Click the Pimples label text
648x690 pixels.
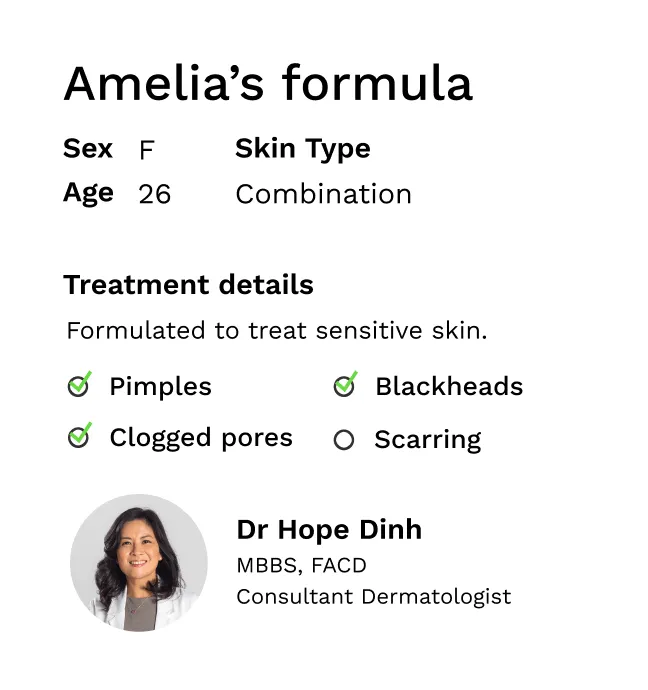[x=160, y=387]
